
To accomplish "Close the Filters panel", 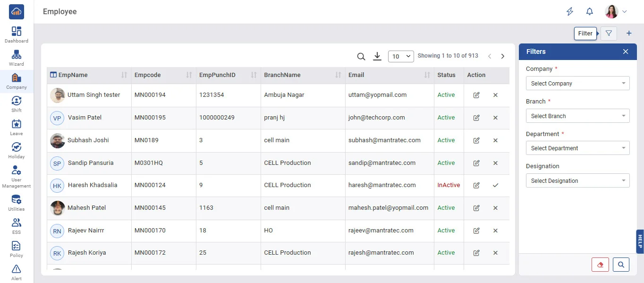I will [626, 51].
